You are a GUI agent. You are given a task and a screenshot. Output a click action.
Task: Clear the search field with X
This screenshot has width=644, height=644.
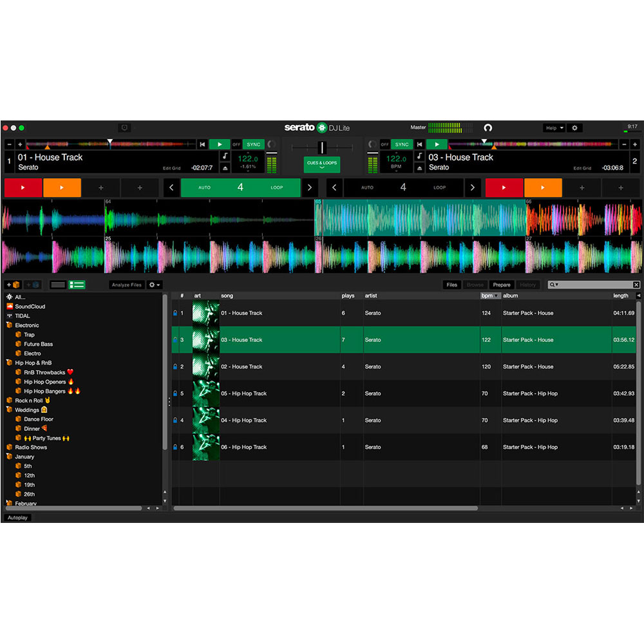pos(636,285)
